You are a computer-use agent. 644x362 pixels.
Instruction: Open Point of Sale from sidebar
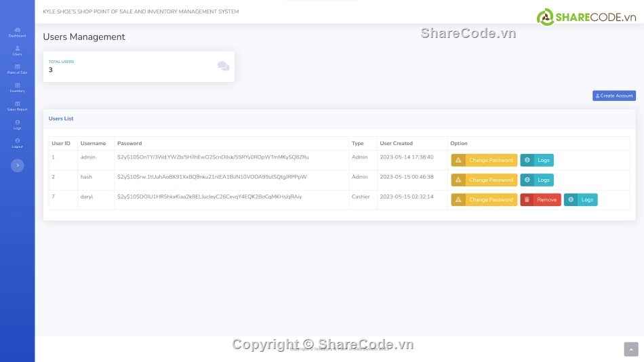coord(17,68)
